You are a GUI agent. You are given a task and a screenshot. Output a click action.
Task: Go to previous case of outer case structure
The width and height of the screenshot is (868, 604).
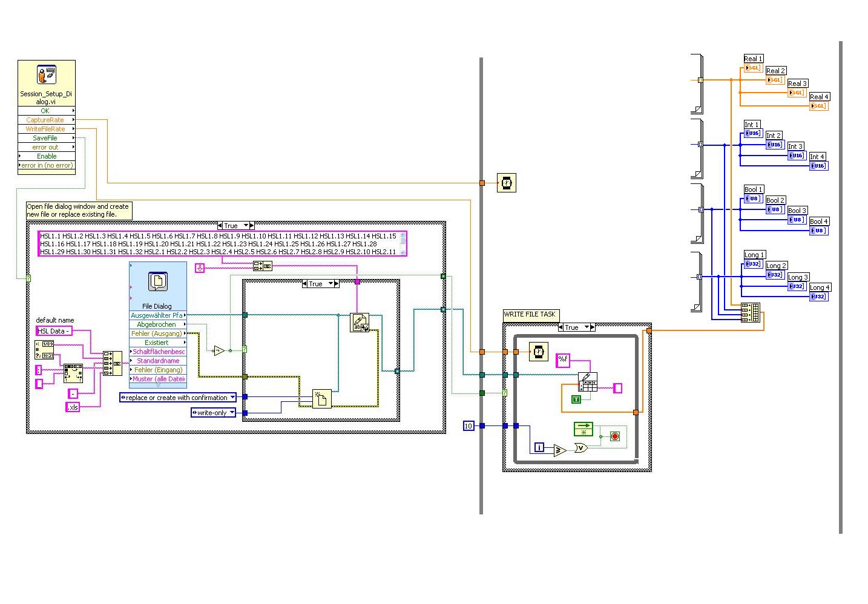click(x=220, y=226)
